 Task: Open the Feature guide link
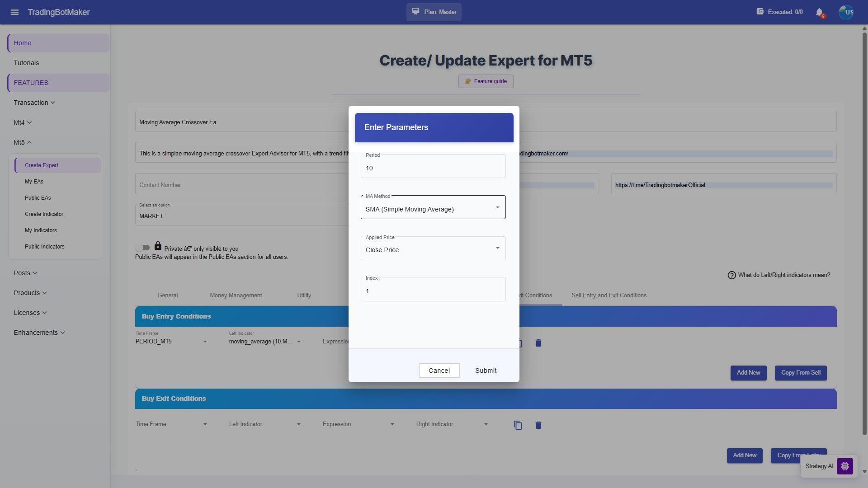486,81
